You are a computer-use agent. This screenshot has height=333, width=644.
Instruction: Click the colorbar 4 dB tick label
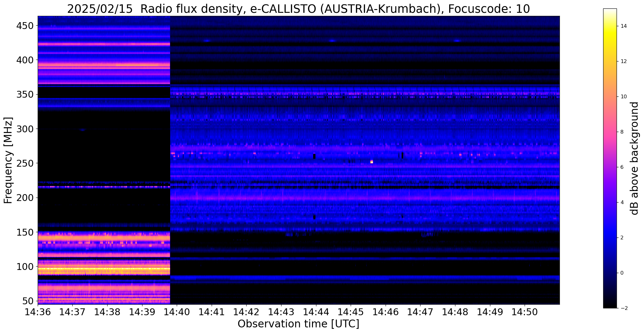tap(622, 203)
